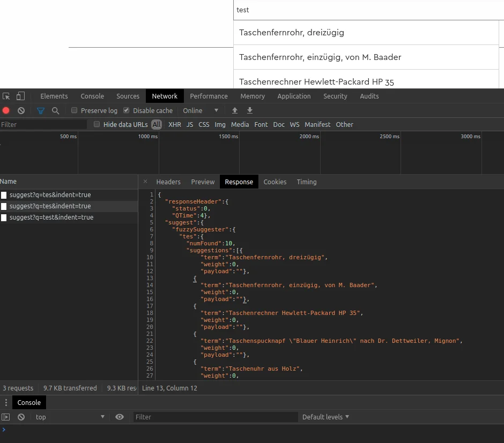Go to the Memory tab
Image resolution: width=504 pixels, height=443 pixels.
pyautogui.click(x=253, y=96)
